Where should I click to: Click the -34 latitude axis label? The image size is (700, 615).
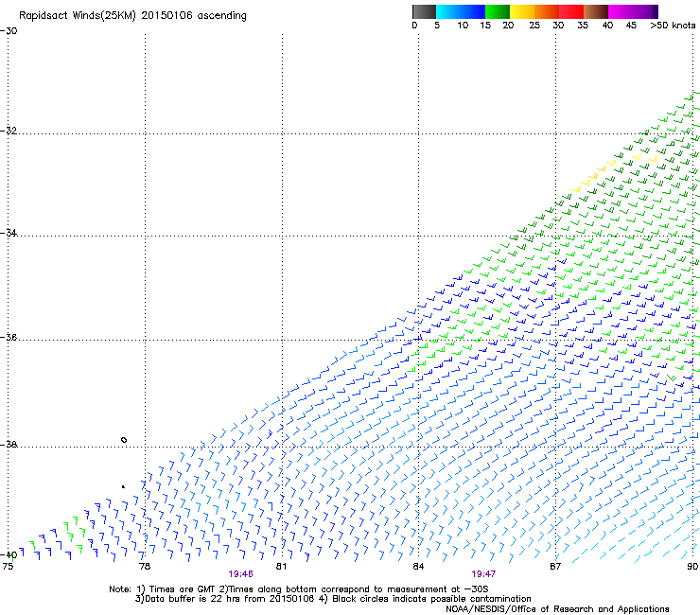coord(9,233)
